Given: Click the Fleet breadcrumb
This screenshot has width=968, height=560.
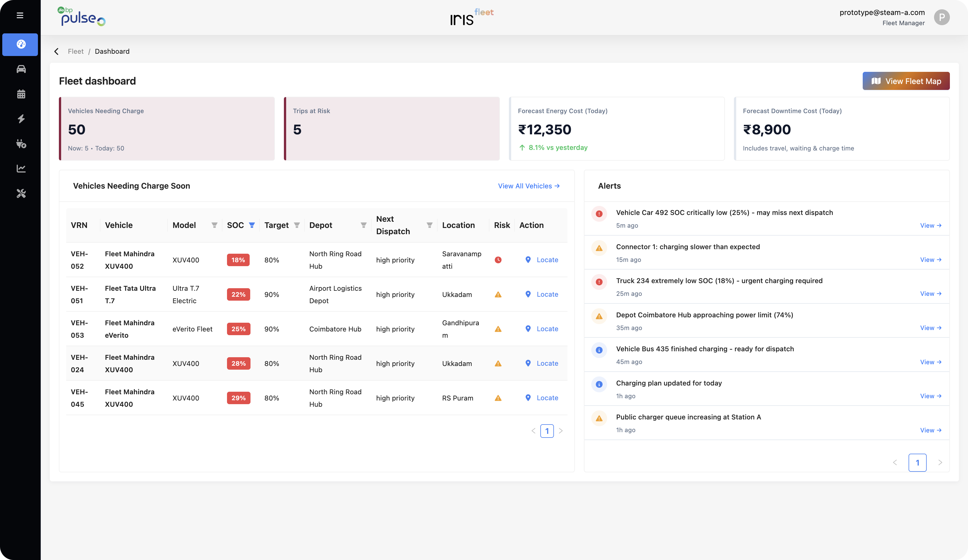Looking at the screenshot, I should coord(76,51).
